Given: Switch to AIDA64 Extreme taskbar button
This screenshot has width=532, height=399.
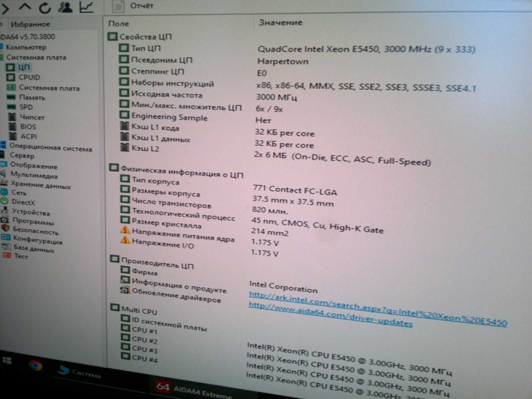Looking at the screenshot, I should 194,390.
